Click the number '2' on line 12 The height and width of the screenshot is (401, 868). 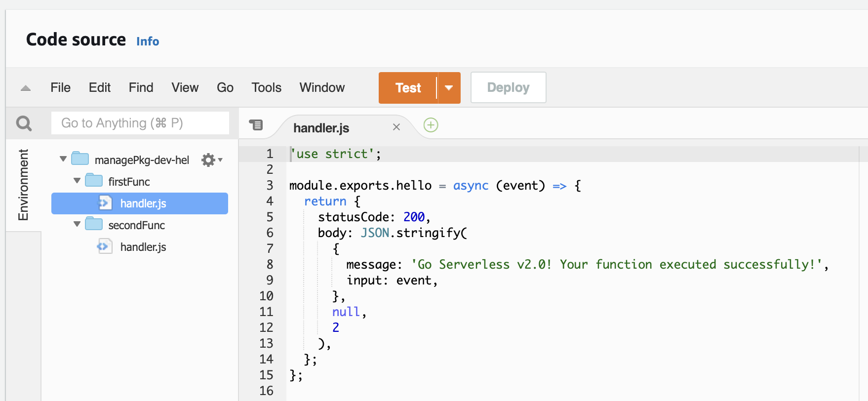[336, 327]
